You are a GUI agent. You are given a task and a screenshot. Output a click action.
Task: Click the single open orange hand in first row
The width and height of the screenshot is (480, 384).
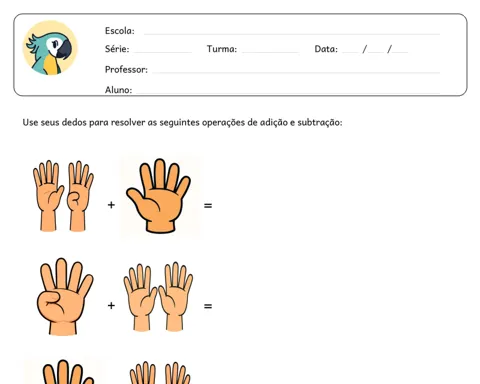coord(159,196)
